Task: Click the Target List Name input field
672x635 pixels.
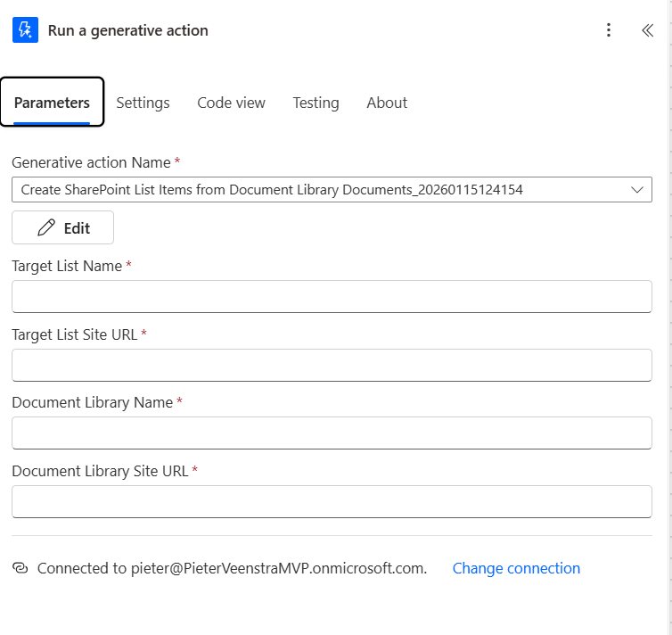Action: (x=332, y=297)
